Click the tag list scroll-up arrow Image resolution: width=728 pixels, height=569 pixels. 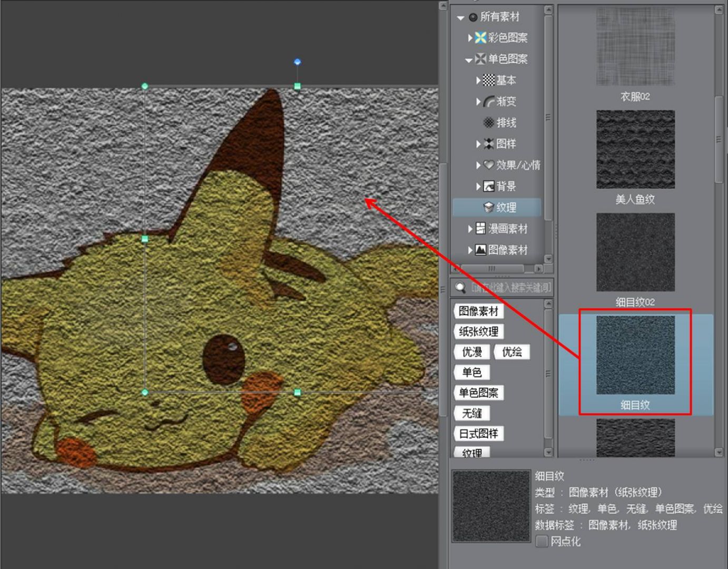click(x=548, y=304)
